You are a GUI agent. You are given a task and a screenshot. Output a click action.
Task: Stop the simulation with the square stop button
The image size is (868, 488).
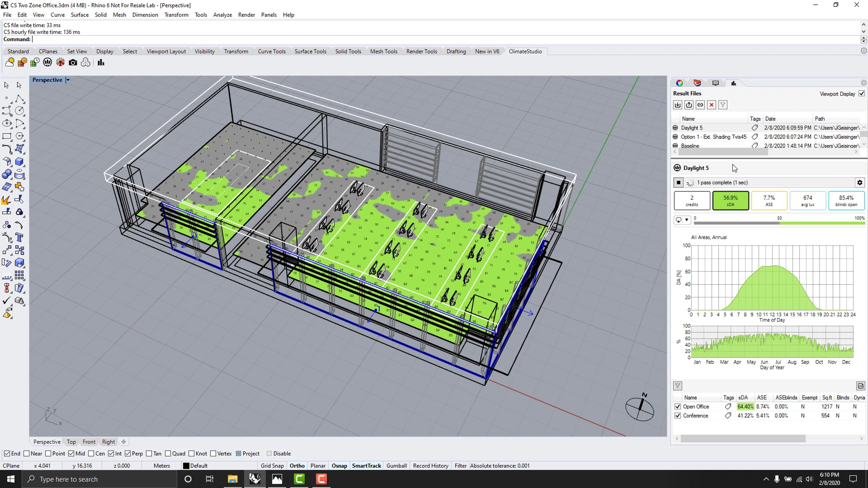[678, 183]
